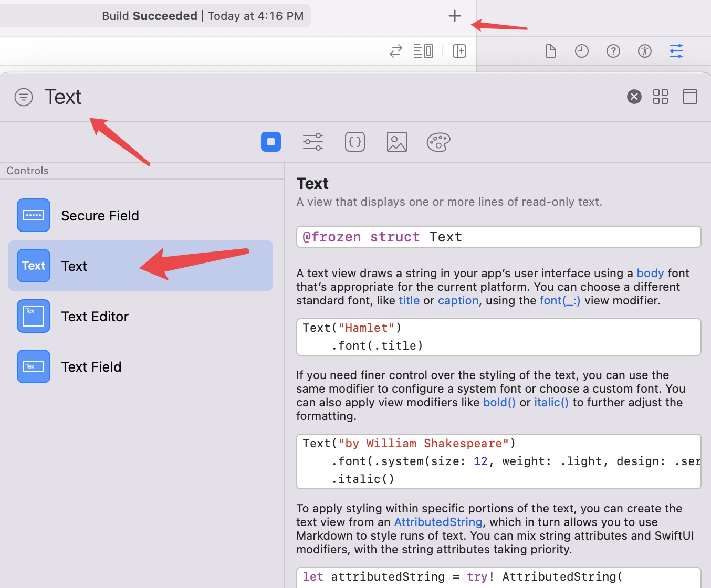Viewport: 711px width, 588px height.
Task: Click the library filter icon
Action: point(24,97)
